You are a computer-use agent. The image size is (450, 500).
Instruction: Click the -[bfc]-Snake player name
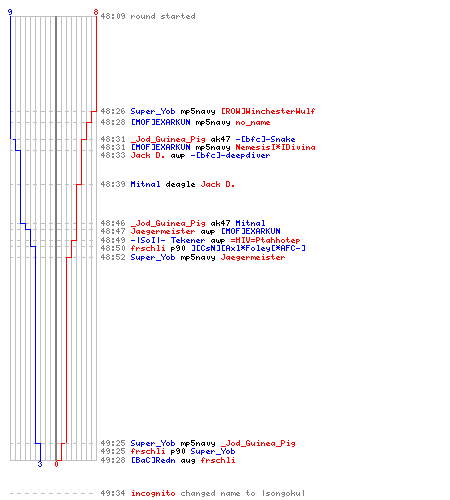265,139
